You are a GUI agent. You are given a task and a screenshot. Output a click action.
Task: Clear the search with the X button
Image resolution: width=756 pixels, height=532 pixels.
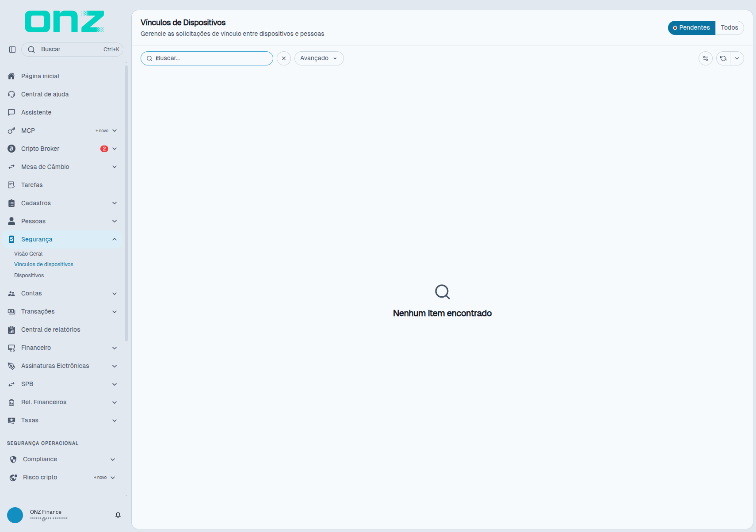pos(284,58)
